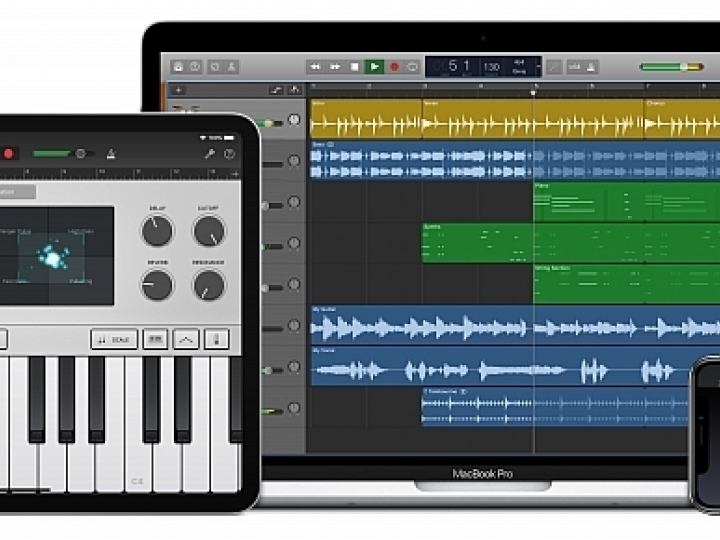Adjust the pan knob of the My Guitar track
The image size is (720, 540).
294,326
